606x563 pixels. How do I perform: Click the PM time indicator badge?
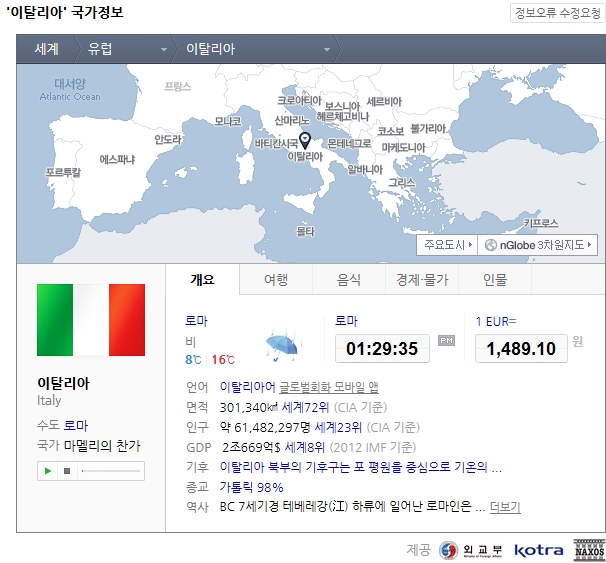[446, 340]
